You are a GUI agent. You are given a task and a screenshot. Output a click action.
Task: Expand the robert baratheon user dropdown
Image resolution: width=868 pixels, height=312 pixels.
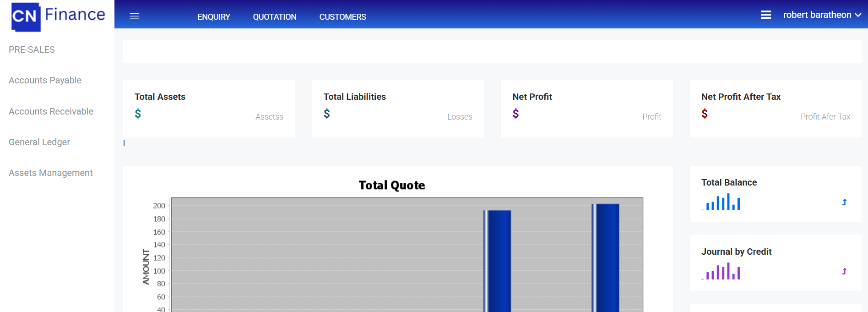coord(822,15)
